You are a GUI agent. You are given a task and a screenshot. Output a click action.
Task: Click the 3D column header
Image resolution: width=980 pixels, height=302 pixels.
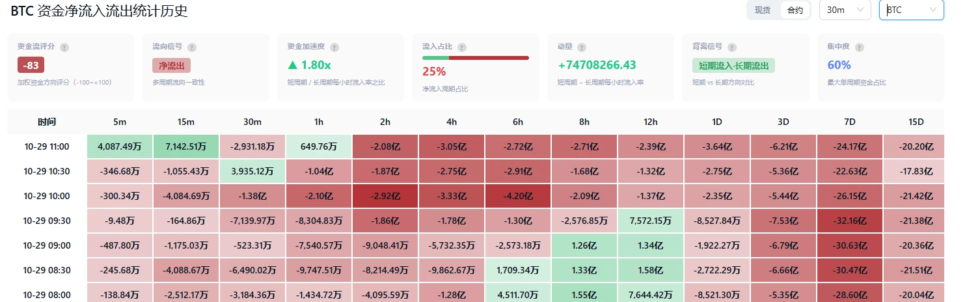pos(783,122)
